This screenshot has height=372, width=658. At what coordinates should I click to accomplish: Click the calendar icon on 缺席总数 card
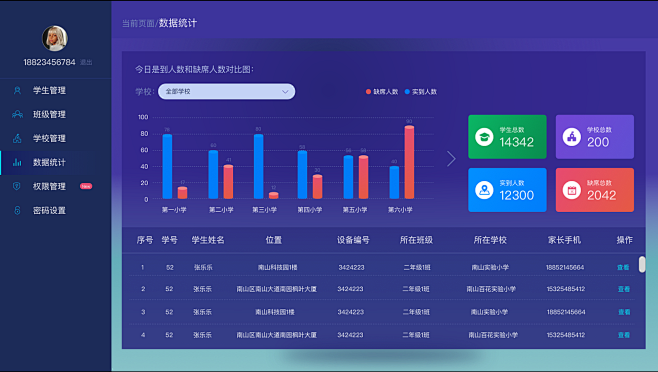point(572,190)
